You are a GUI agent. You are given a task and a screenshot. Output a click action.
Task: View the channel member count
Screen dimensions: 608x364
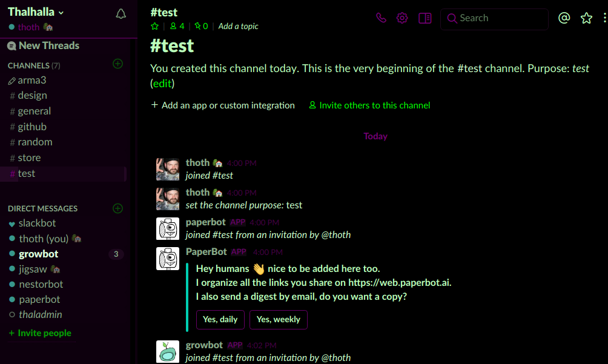177,26
